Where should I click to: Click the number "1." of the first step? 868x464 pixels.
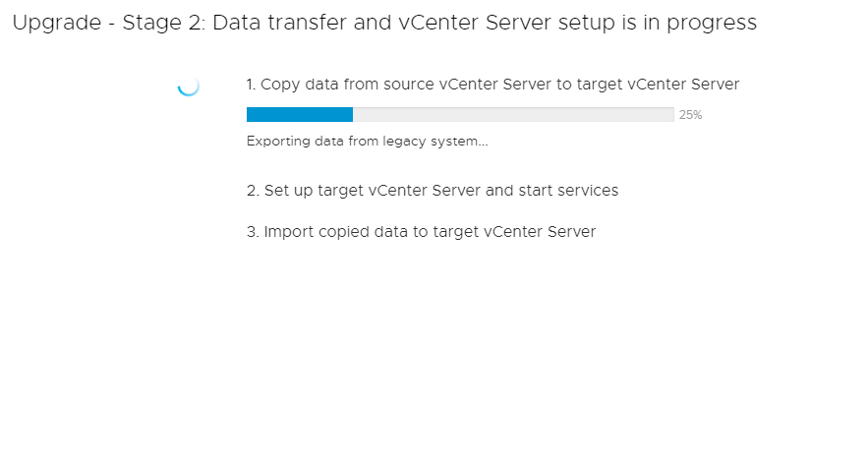(252, 85)
